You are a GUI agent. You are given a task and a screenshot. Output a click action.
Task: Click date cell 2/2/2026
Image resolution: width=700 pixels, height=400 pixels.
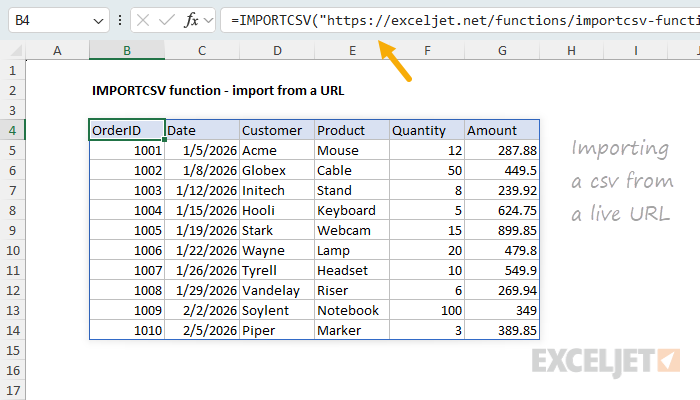(x=202, y=310)
